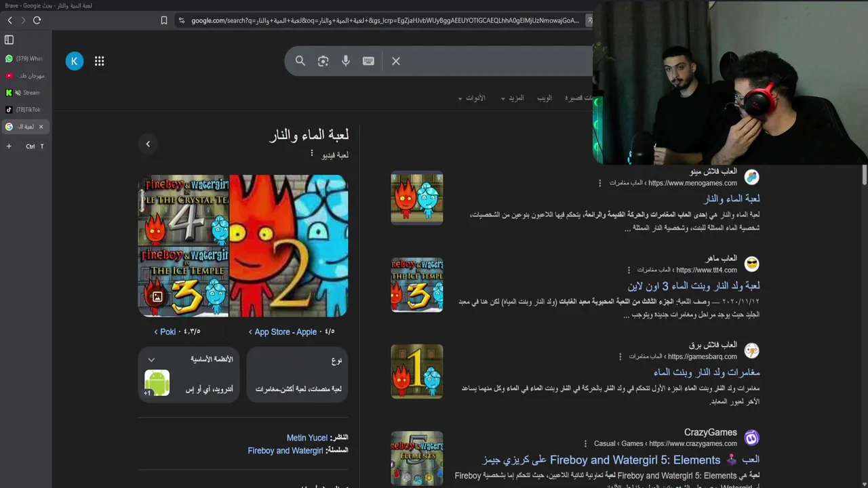Viewport: 868px width, 488px height.
Task: Click the knowledge panel back chevron button
Action: (148, 144)
